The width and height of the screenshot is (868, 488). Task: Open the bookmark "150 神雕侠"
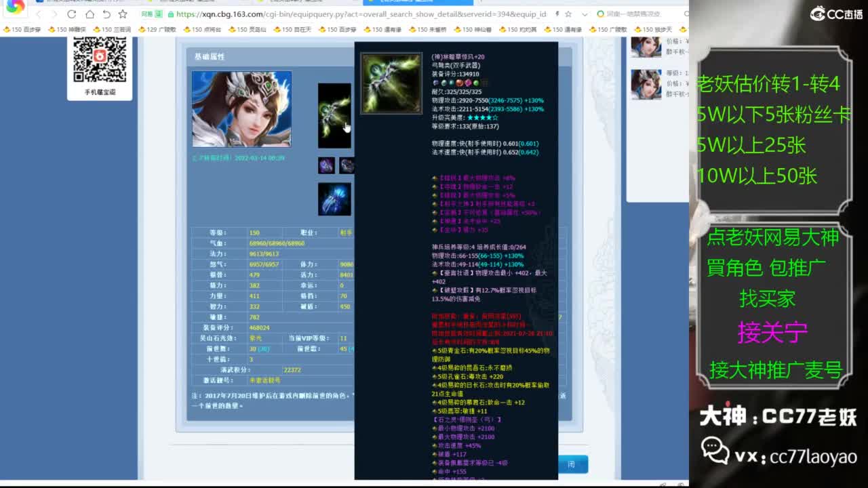66,29
